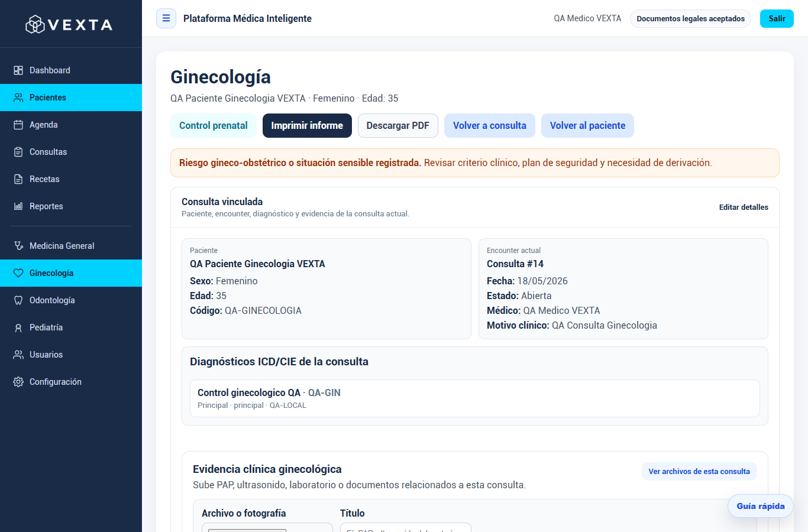Click the Ginecología heart icon
This screenshot has height=532, width=808.
tap(18, 273)
